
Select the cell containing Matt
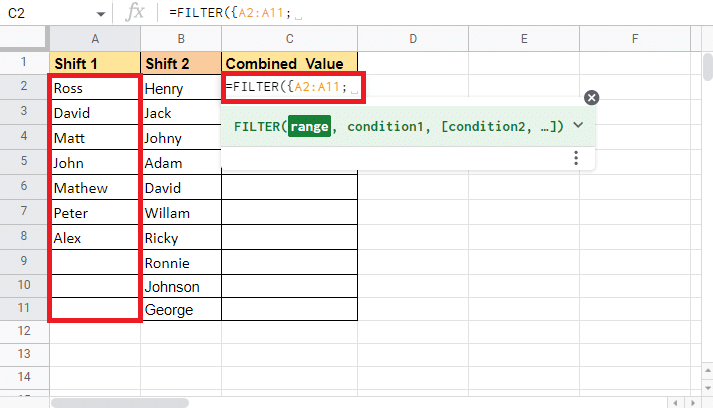pos(95,138)
